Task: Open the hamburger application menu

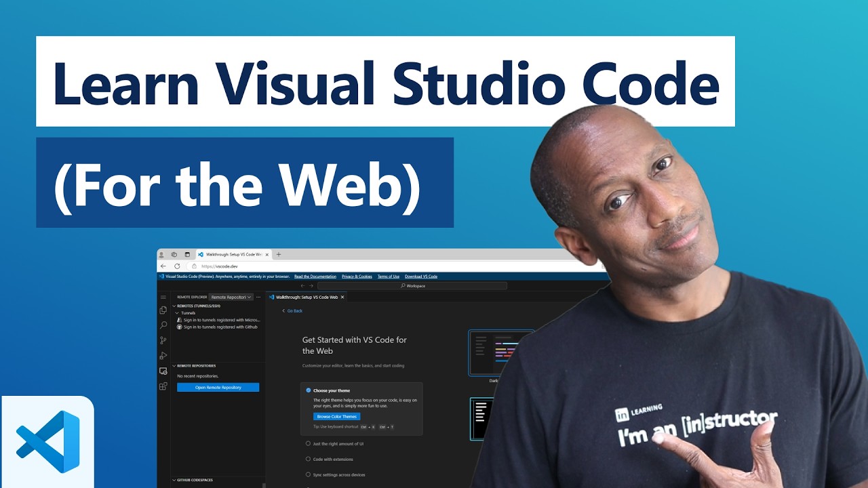Action: pos(163,297)
